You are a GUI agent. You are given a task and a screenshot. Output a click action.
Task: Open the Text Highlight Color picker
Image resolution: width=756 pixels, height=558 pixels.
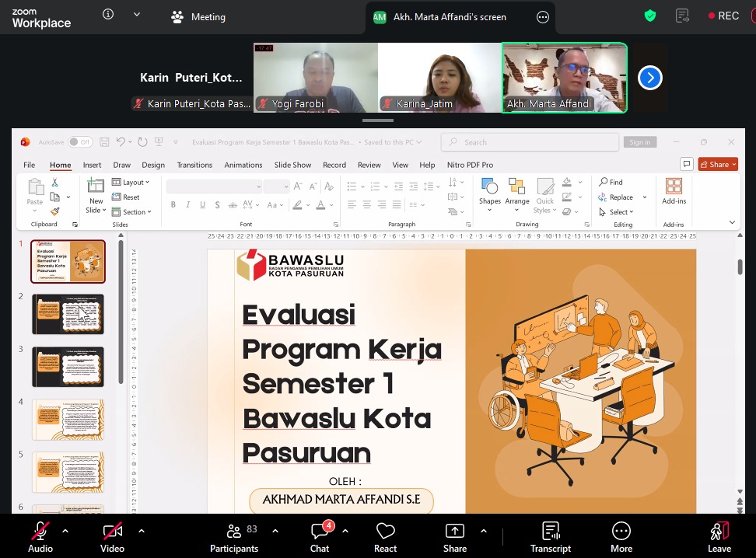click(297, 205)
